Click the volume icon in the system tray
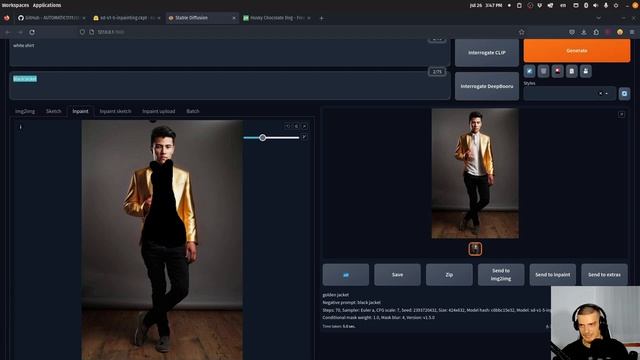Screen dimensions: 640x360 point(596,5)
